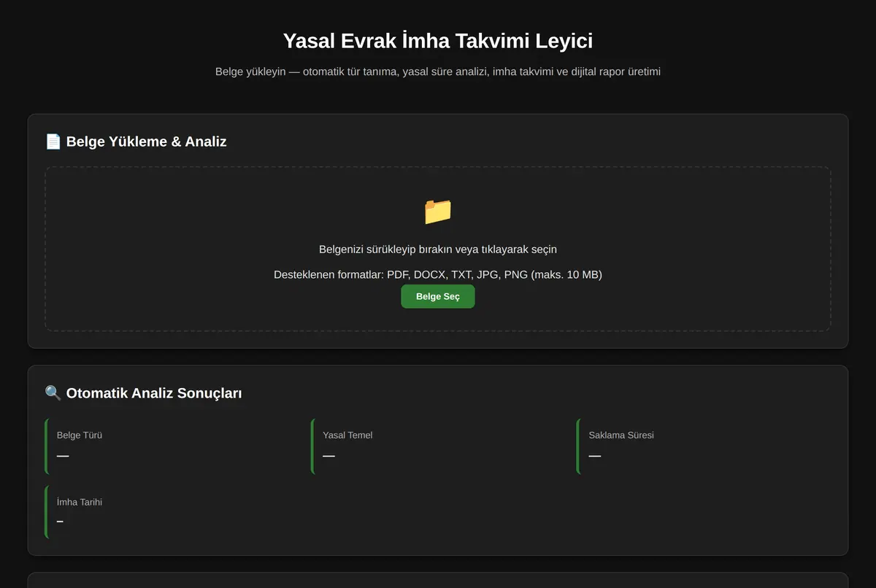
Task: Click the document icon beside Belge Yükleme & Analiz
Action: tap(53, 142)
